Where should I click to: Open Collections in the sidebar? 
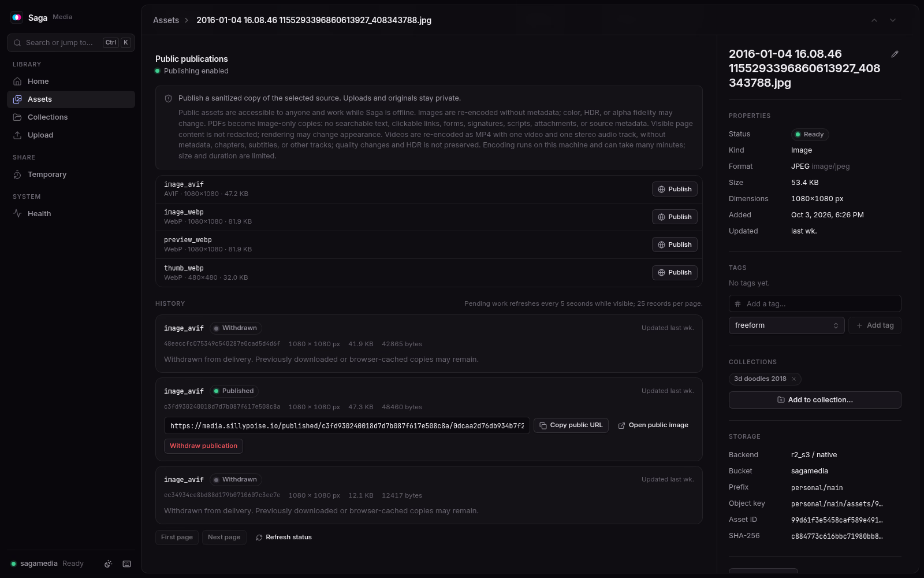click(71, 117)
